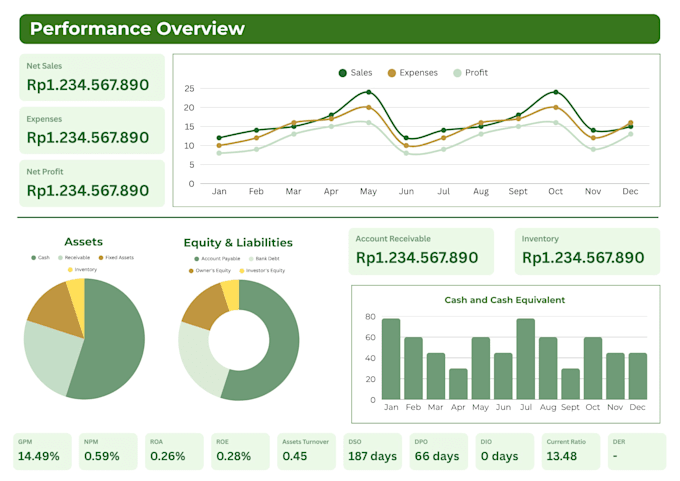Viewport: 680px width, 481px height.
Task: Open the Account Receivable card
Action: coord(421,252)
